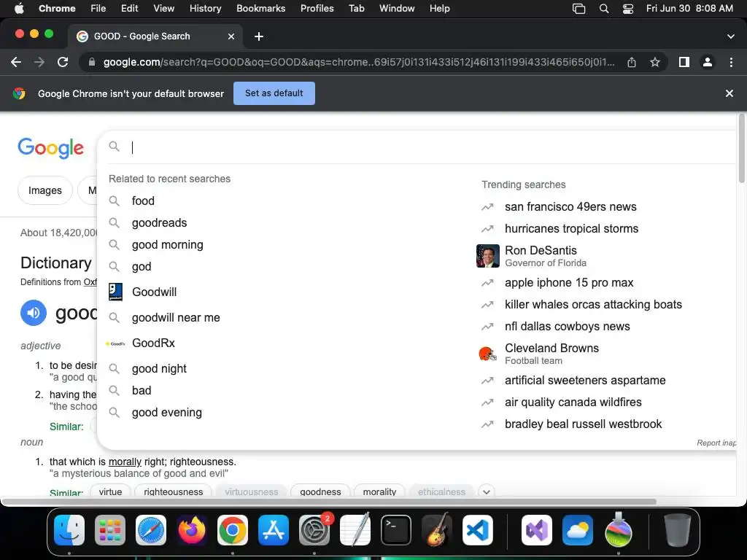Open Finder from the Dock
747x560 pixels.
(x=69, y=530)
